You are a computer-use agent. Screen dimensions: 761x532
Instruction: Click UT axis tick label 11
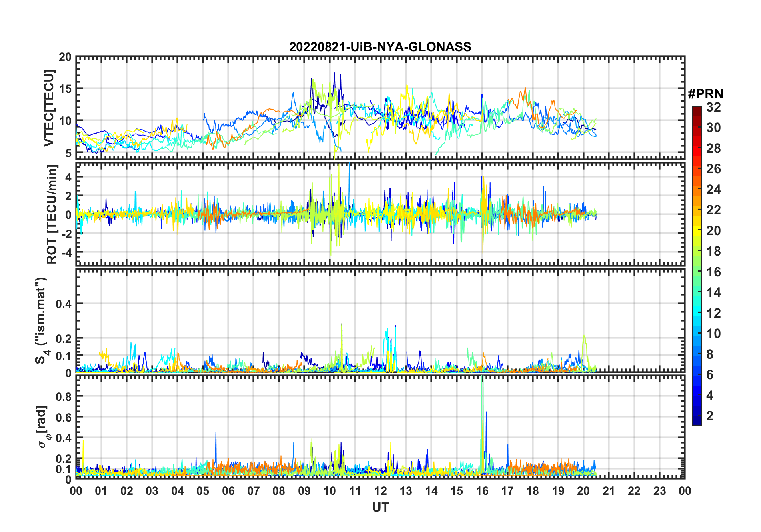click(x=355, y=491)
